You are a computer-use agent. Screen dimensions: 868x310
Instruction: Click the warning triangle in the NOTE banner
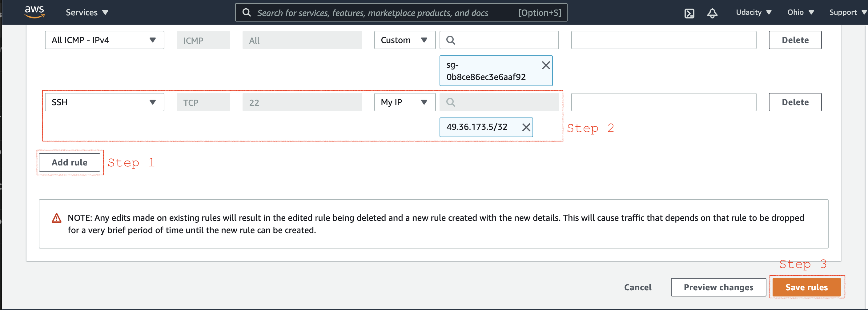[57, 218]
